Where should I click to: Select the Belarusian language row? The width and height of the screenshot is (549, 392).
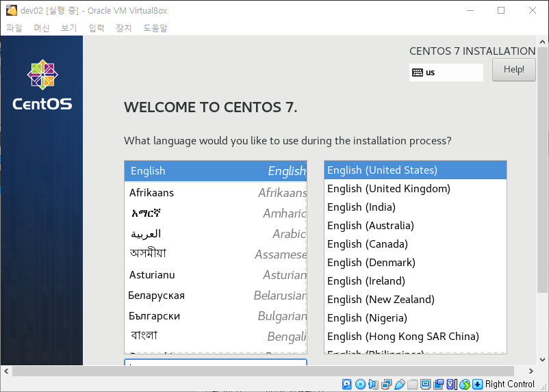point(216,296)
